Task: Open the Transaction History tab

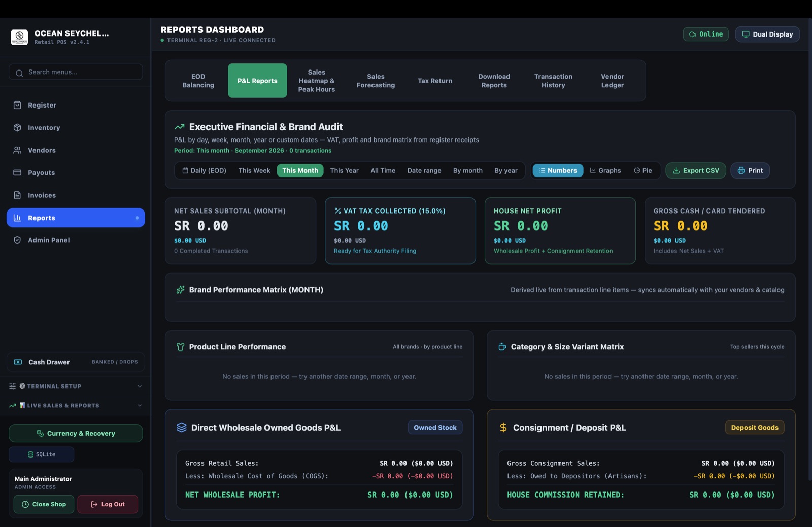Action: (553, 81)
